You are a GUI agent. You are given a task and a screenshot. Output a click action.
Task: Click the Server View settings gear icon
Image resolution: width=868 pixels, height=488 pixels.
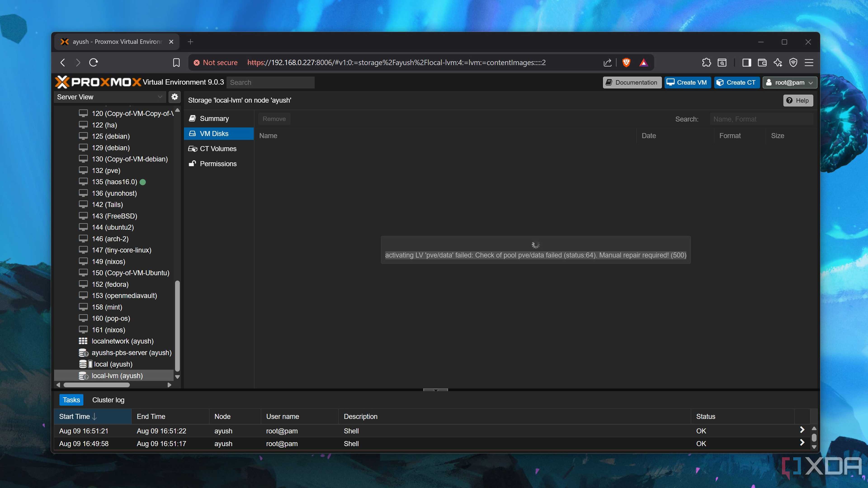[175, 97]
